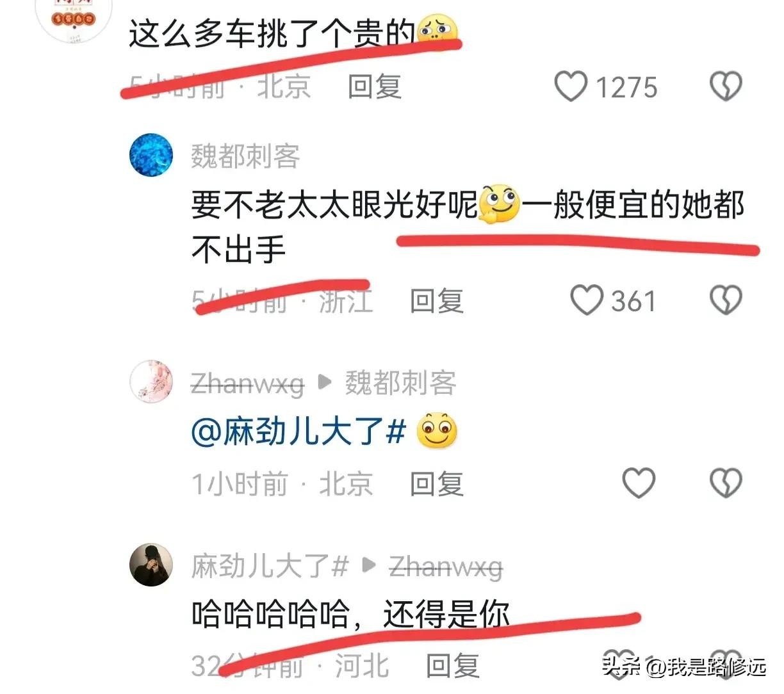Screen dimensions: 784x694
Task: Open 麻劲儿大了# dark avatar
Action: pyautogui.click(x=152, y=565)
